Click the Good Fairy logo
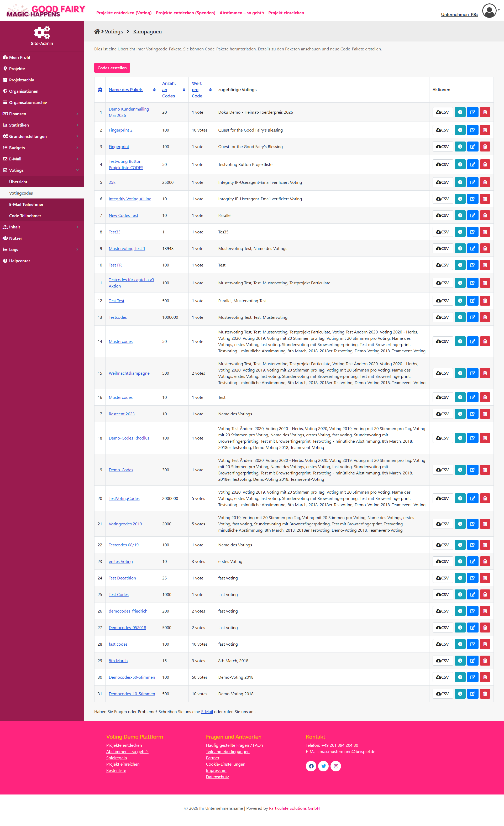This screenshot has width=504, height=826. (46, 11)
